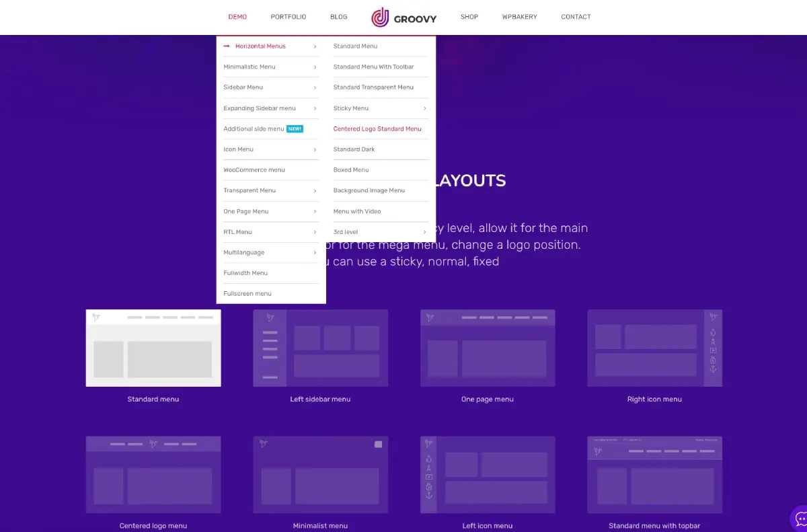View the Left sidebar menu preview
Screen dimensions: 807x532
tap(320, 348)
